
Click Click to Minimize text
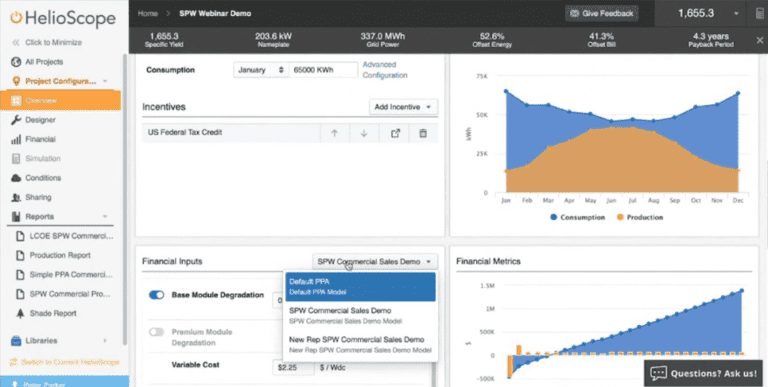point(53,43)
